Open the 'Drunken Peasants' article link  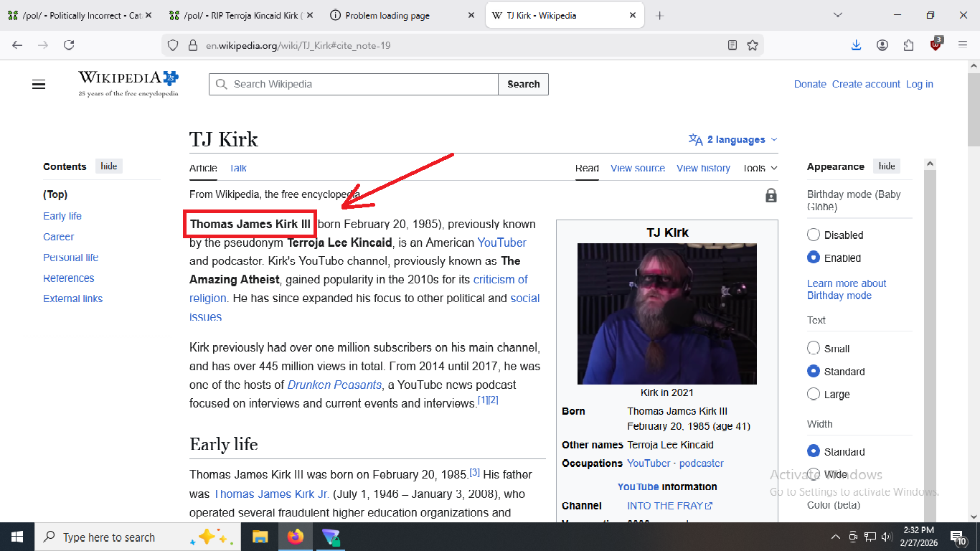pos(334,385)
